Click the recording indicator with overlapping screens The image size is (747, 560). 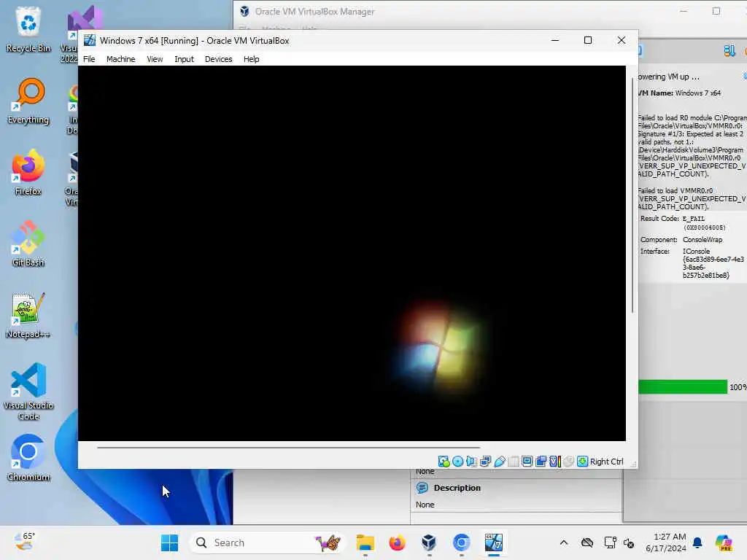coord(541,462)
